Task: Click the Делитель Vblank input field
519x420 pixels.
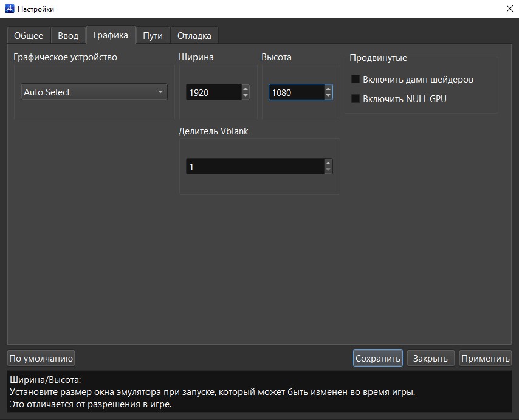Action: [254, 167]
